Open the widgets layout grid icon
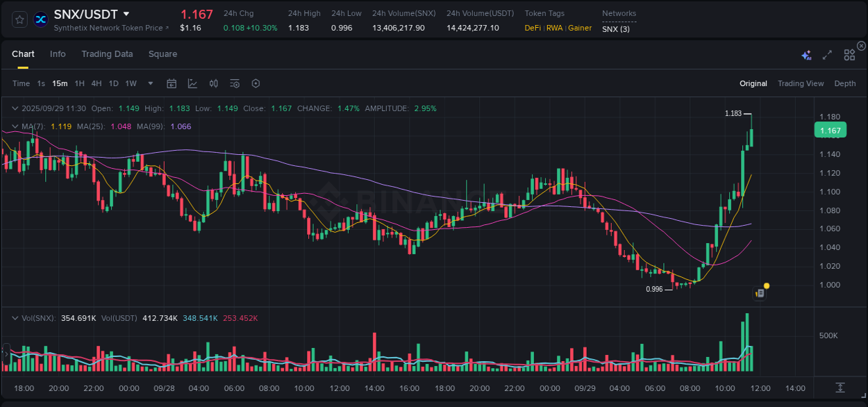 pos(849,54)
